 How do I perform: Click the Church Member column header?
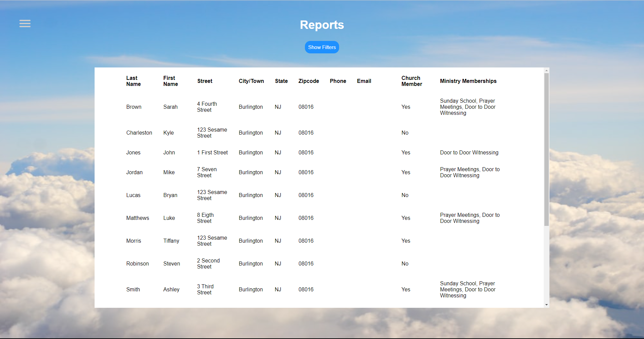click(x=412, y=81)
